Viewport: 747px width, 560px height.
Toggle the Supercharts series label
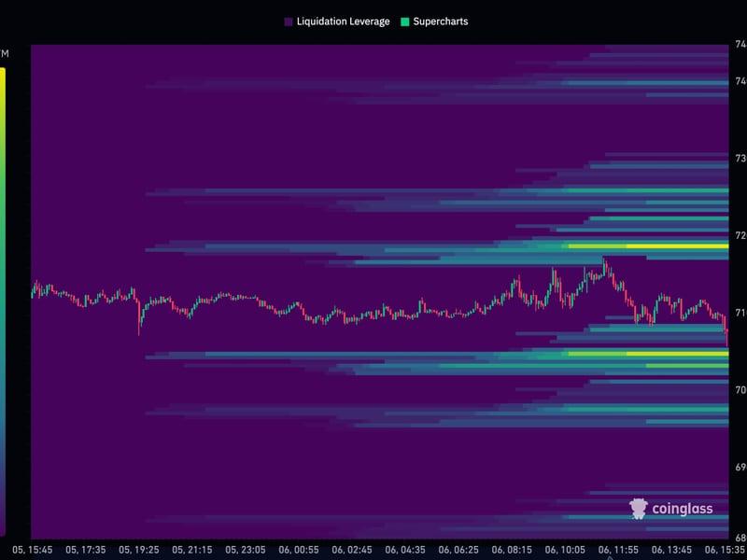439,21
